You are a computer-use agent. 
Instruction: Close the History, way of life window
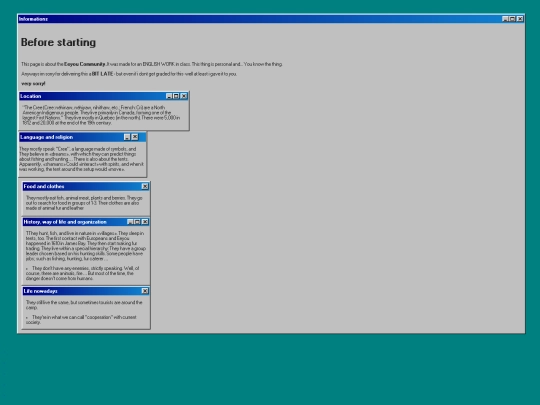coord(145,222)
